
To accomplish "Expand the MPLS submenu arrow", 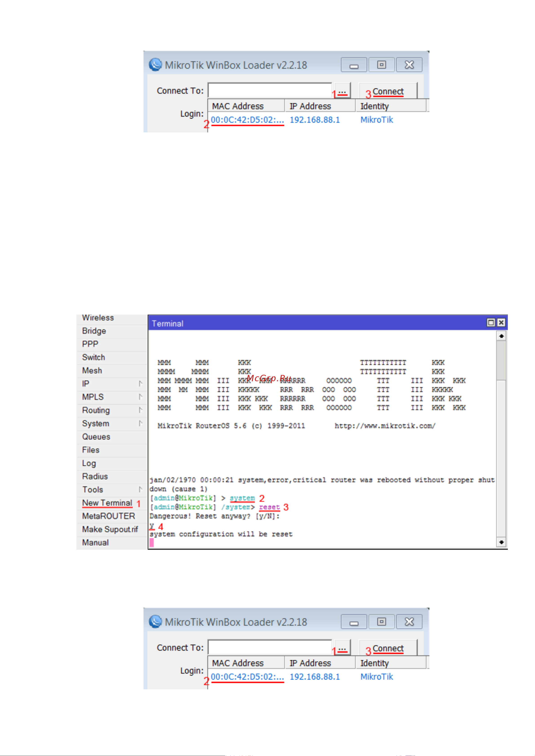I will pos(140,397).
